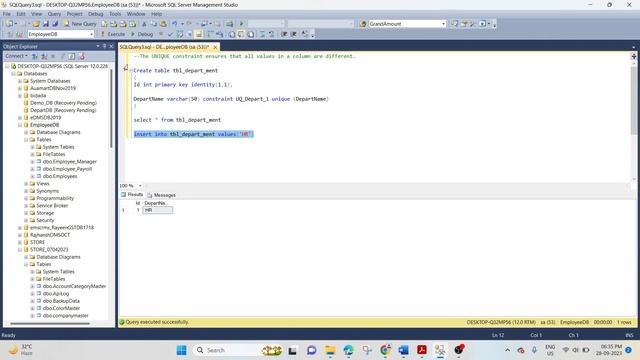This screenshot has height=360, width=640.
Task: Click the Pin icon of Object Explorer
Action: point(104,46)
